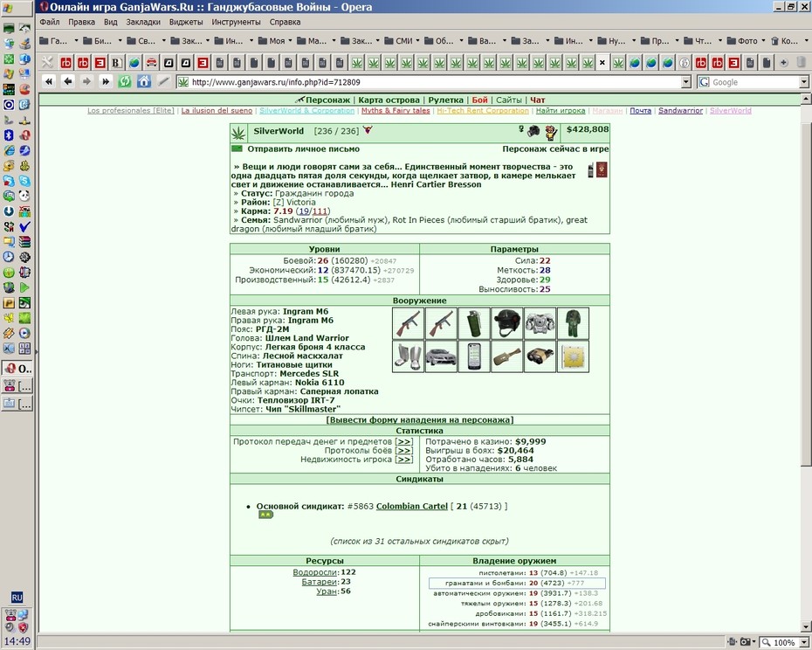Click the red passport icon

[x=602, y=169]
